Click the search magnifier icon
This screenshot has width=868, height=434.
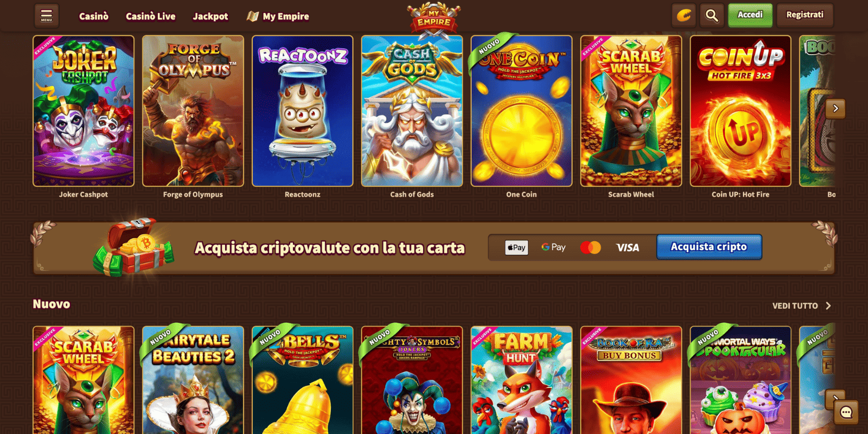(x=712, y=16)
